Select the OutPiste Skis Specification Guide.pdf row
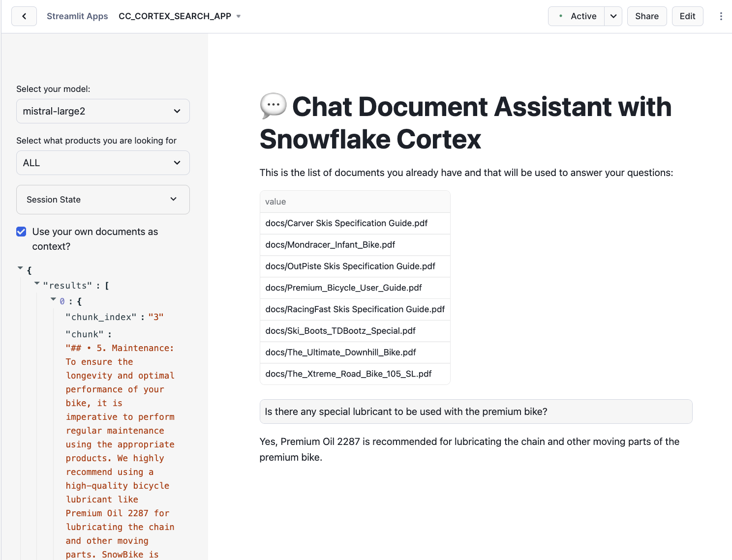The height and width of the screenshot is (560, 732). click(x=355, y=266)
